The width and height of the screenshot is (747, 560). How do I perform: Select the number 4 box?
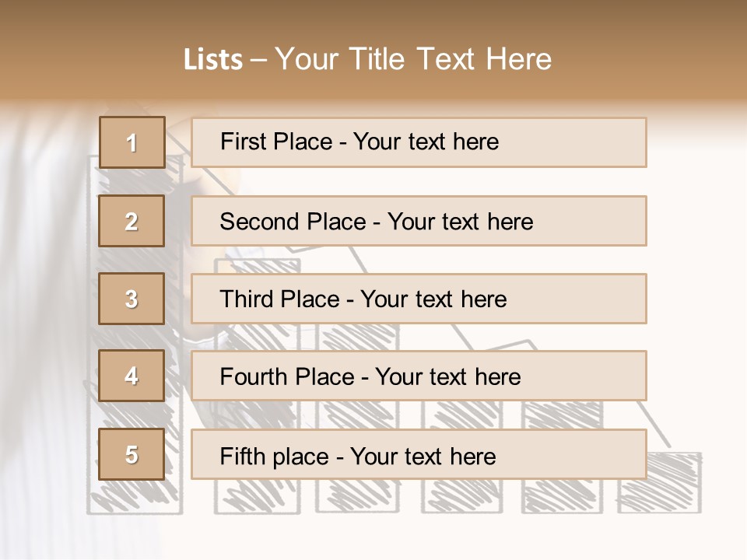point(132,376)
